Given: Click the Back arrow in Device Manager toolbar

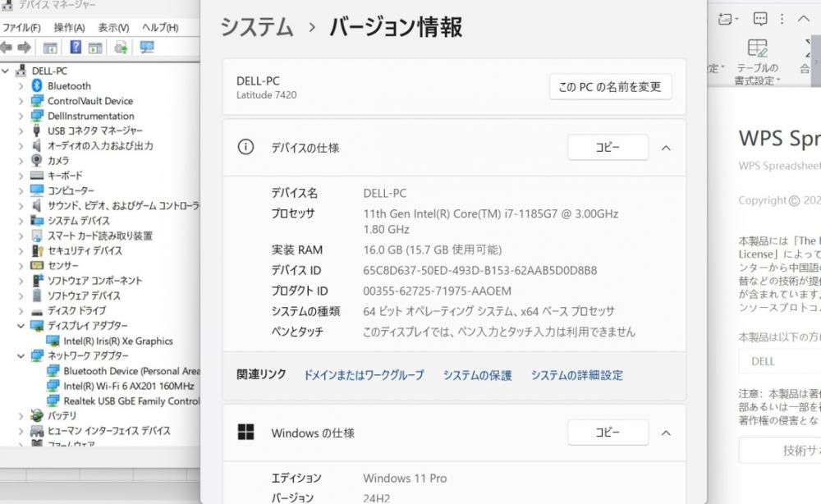Looking at the screenshot, I should click(x=7, y=48).
